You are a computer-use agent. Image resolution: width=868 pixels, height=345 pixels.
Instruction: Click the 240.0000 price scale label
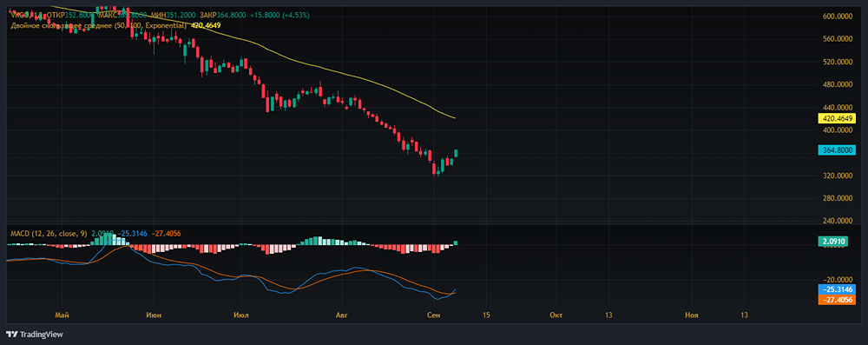[x=837, y=221]
